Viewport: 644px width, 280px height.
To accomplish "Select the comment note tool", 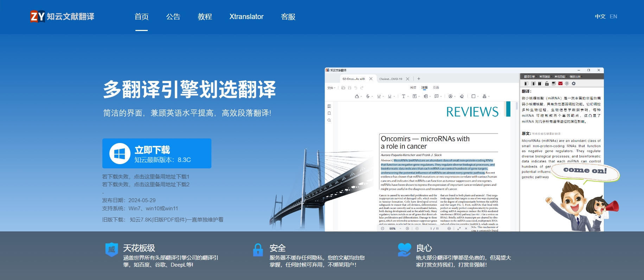I will coord(436,96).
